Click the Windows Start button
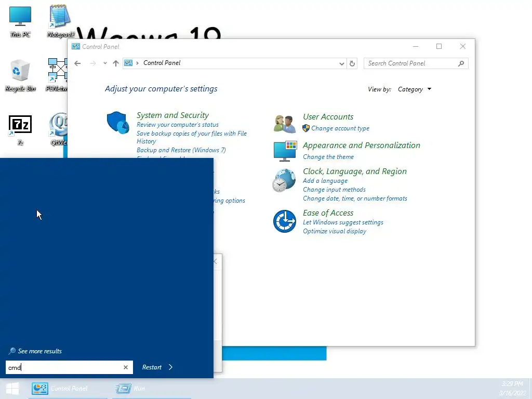Screen dimensions: 532x399 (12, 389)
